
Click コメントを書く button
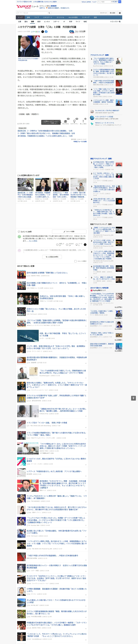click(x=69, y=232)
